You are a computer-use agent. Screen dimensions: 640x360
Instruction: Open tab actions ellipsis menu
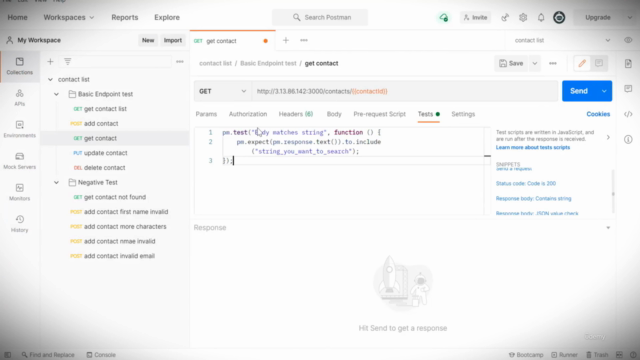304,40
